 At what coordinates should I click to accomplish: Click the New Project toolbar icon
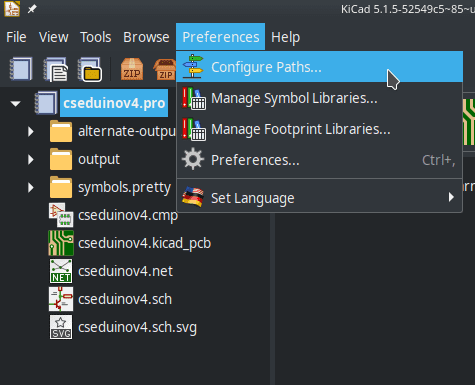coord(21,69)
